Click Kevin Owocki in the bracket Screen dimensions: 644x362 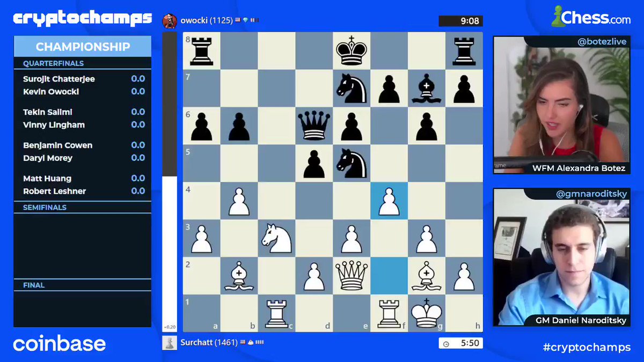tap(51, 92)
